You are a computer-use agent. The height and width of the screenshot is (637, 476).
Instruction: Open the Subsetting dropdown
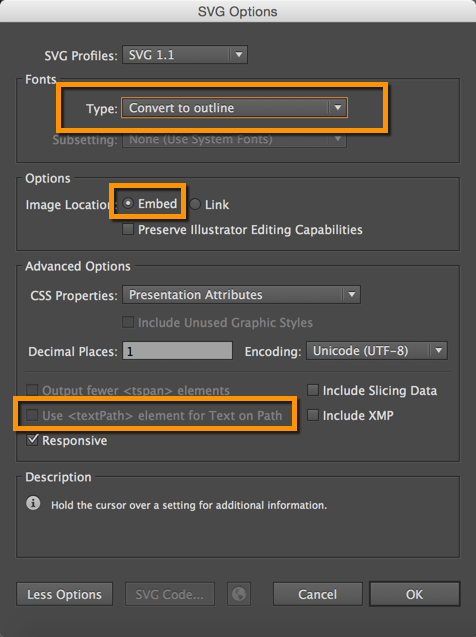point(234,139)
